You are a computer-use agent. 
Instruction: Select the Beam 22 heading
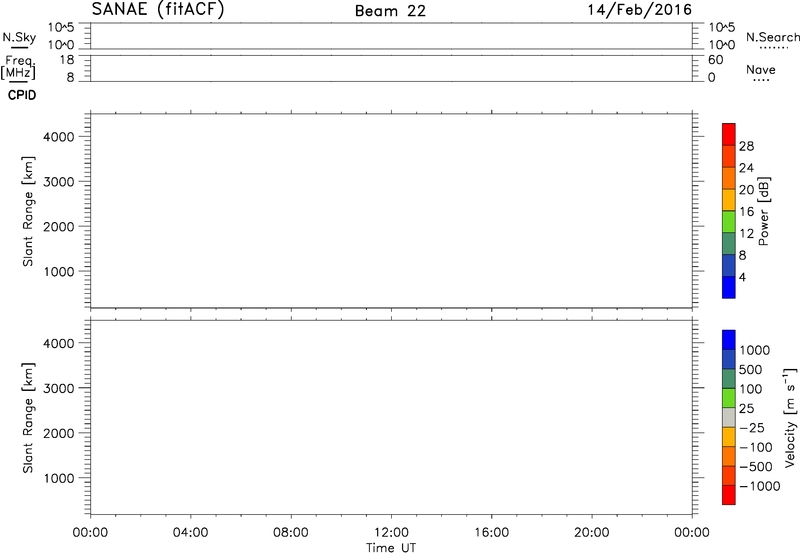391,11
